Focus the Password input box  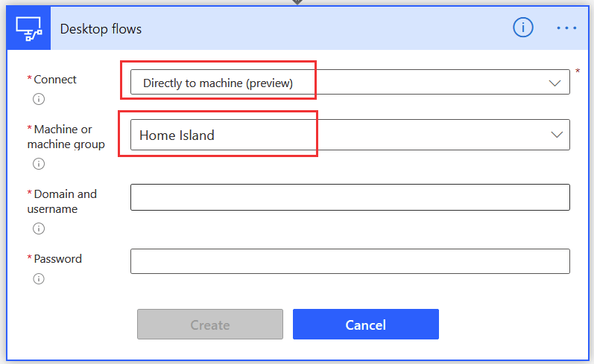[x=350, y=261]
